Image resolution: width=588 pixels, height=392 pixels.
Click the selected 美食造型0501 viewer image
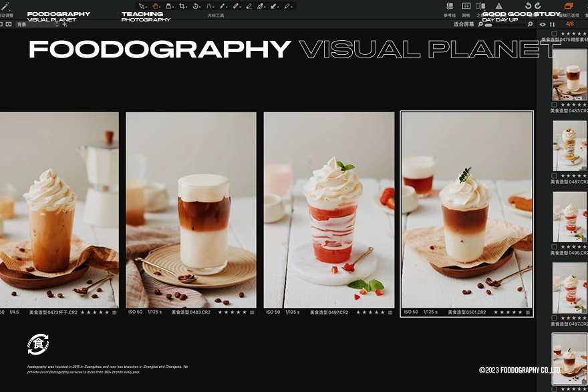467,210
